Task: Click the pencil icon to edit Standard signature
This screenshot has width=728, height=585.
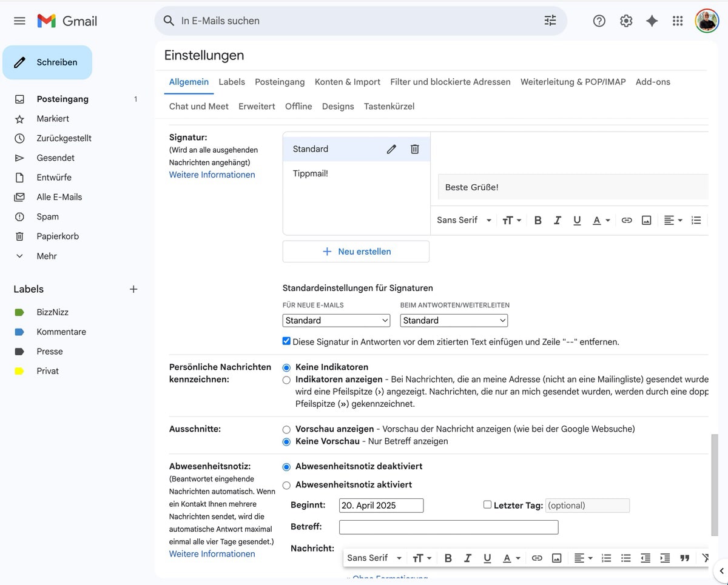Action: (391, 149)
